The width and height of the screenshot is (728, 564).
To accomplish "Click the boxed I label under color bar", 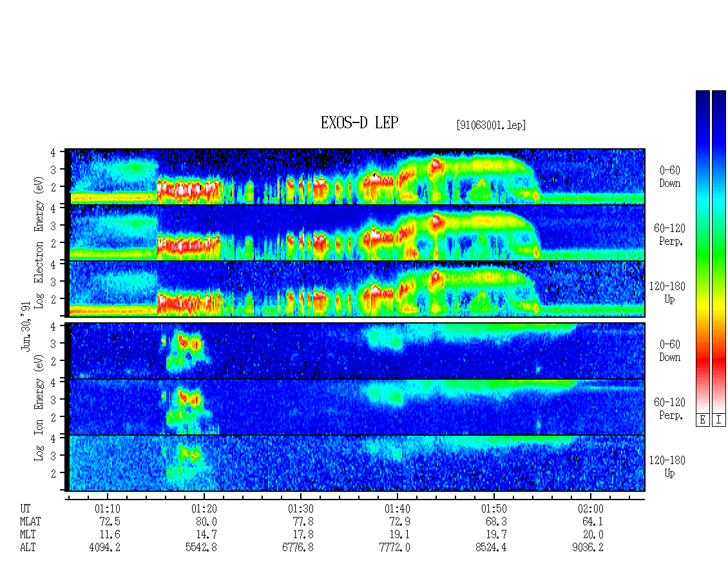I will coord(719,420).
